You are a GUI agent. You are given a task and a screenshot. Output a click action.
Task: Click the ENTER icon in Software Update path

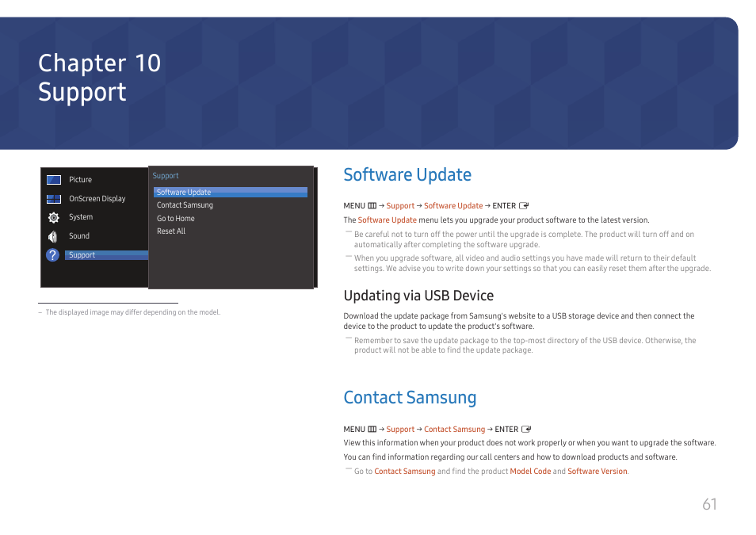524,206
